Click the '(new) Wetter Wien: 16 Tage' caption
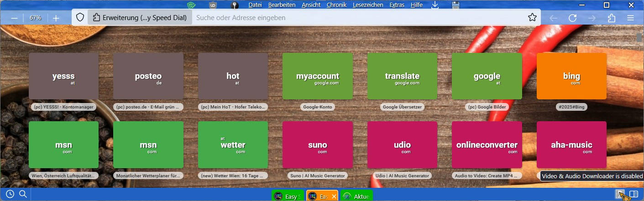Image resolution: width=644 pixels, height=201 pixels. (233, 175)
